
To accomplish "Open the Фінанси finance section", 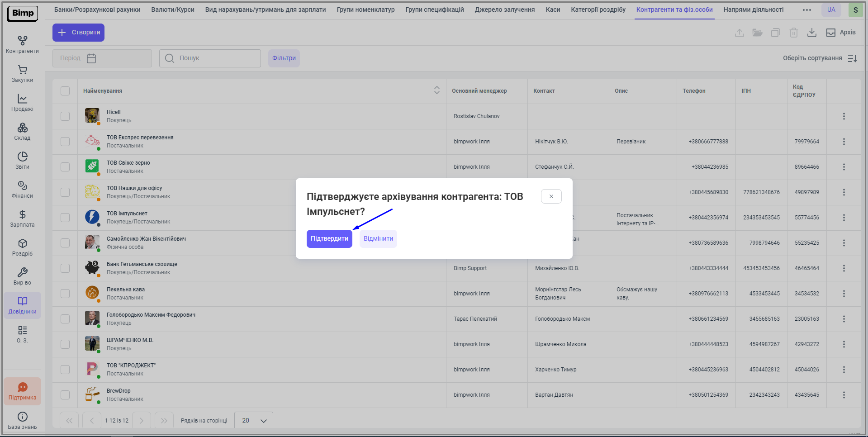I will (22, 190).
